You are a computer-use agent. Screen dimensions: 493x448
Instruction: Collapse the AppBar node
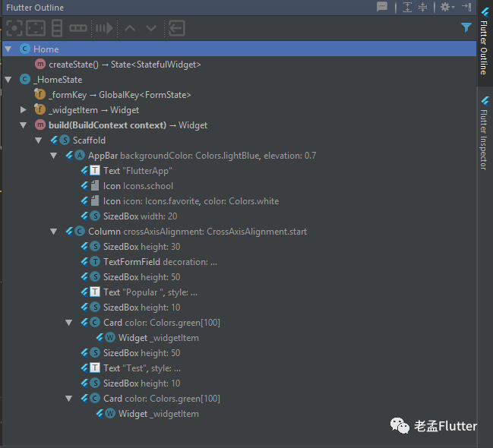pyautogui.click(x=53, y=156)
